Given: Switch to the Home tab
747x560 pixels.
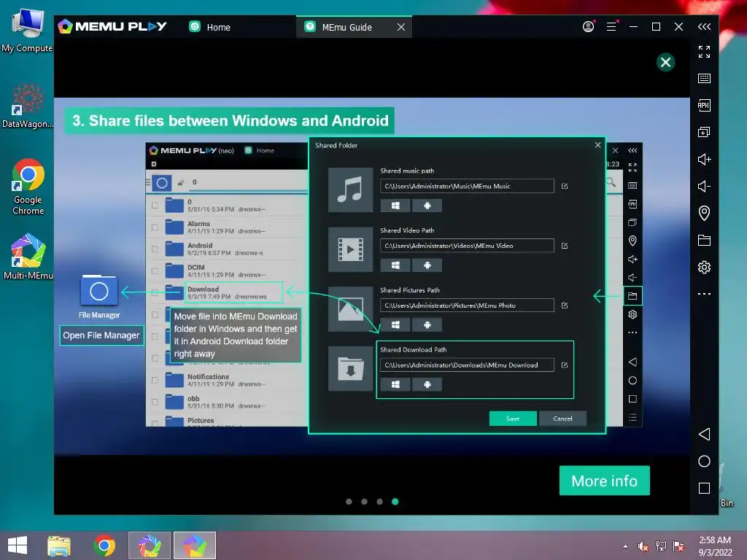Looking at the screenshot, I should point(209,27).
